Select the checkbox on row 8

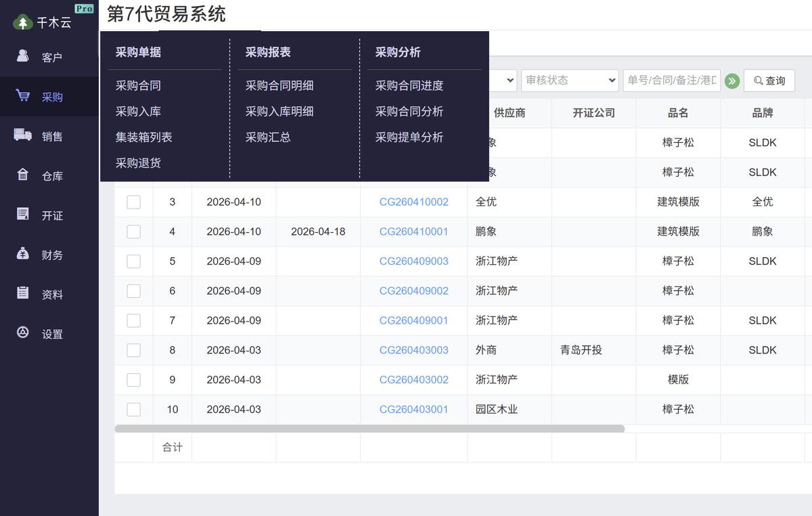(133, 350)
